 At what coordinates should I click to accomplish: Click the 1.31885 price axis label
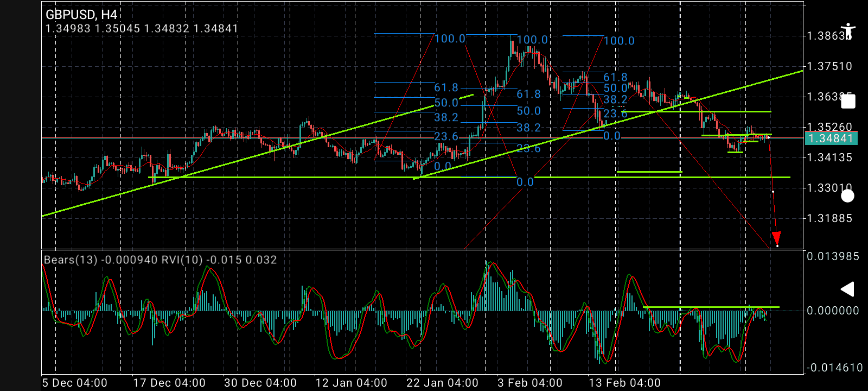[x=829, y=218]
